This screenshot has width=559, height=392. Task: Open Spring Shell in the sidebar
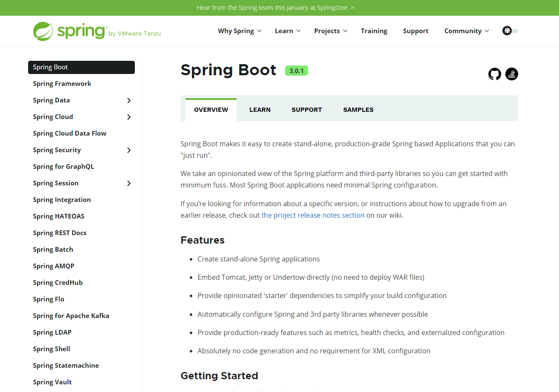click(51, 349)
